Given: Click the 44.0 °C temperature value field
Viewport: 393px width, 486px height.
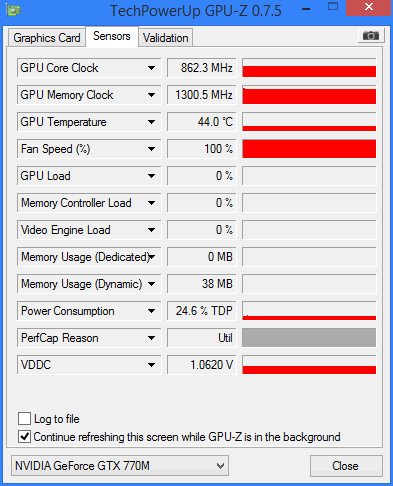Looking at the screenshot, I should [x=202, y=122].
